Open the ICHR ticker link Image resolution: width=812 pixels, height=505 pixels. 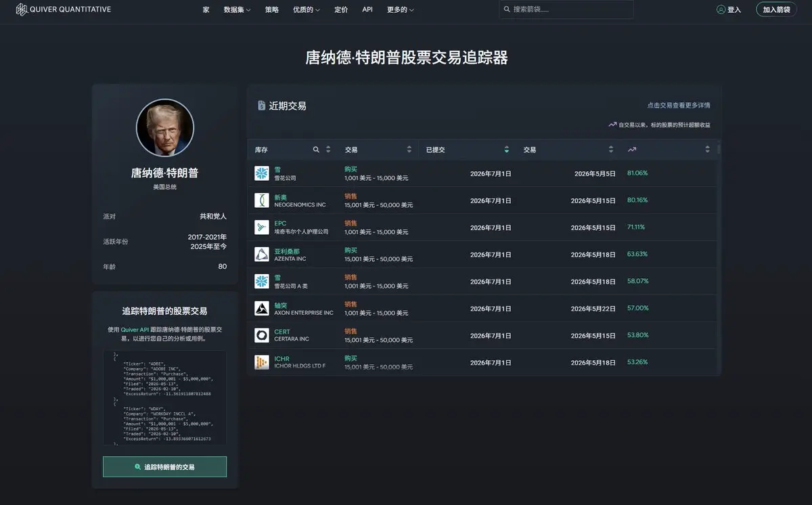tap(281, 359)
